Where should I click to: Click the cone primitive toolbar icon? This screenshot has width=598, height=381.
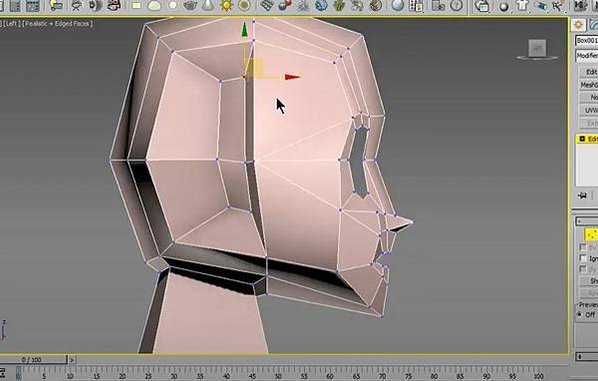[208, 5]
